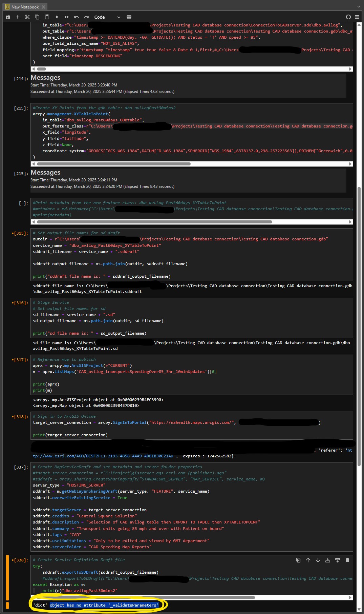Viewport: 364px width, 614px height.
Task: Insert a cell above cell 338
Action: pyautogui.click(x=328, y=560)
